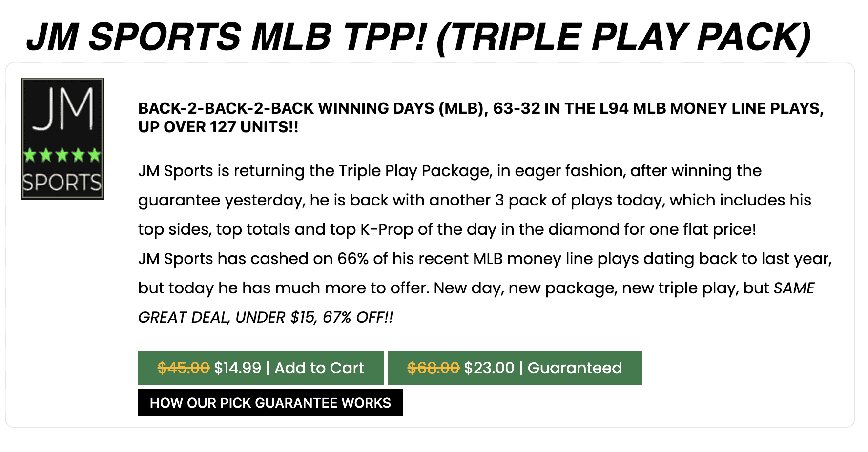Click the JM Sports logo image

[x=62, y=139]
